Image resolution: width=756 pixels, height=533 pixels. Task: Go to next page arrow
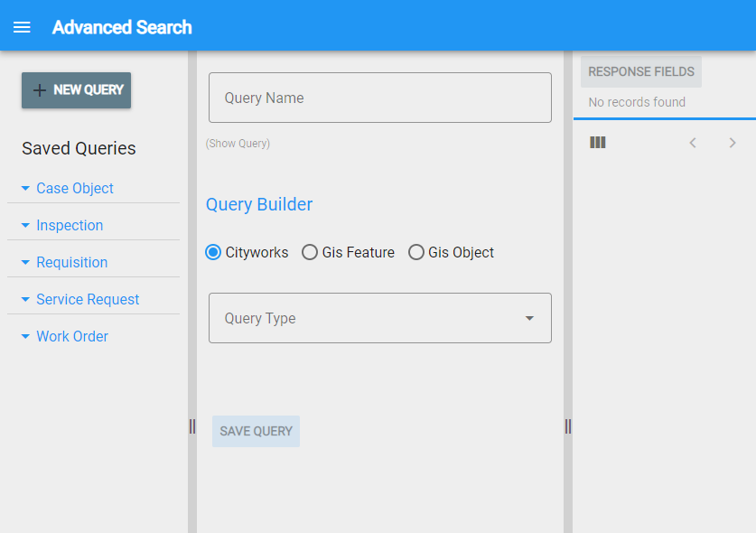[x=733, y=143]
